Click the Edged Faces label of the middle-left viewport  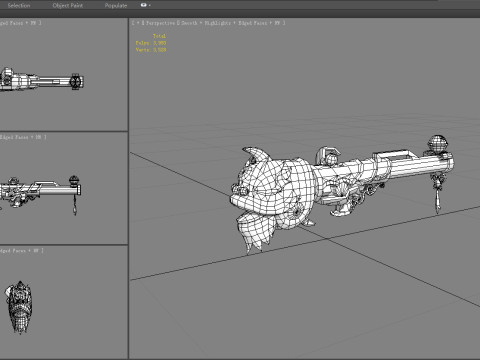pyautogui.click(x=13, y=137)
